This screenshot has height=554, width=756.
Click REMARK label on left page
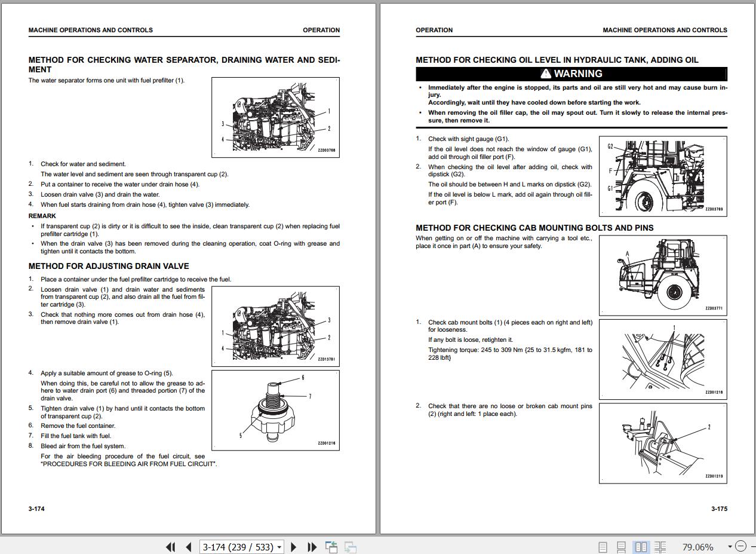tap(42, 216)
